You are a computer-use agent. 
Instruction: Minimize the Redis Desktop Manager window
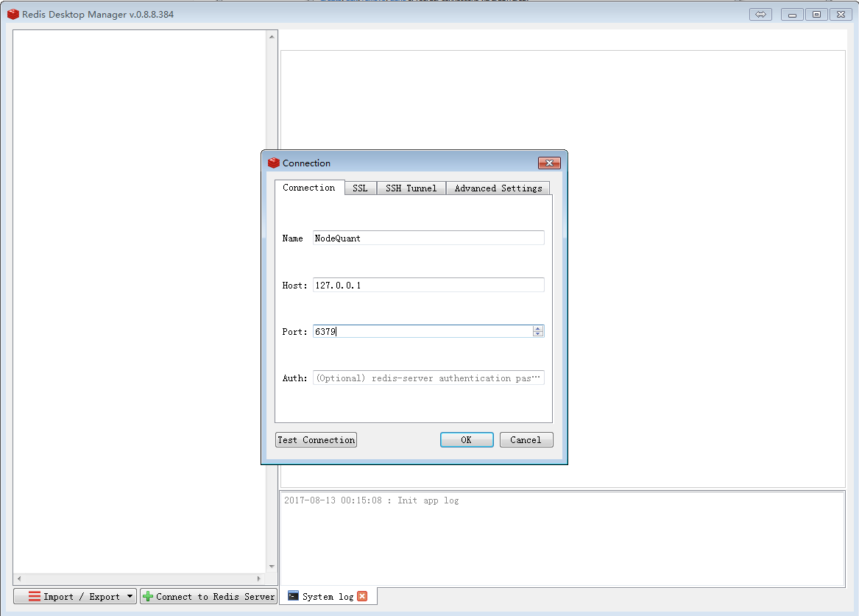792,14
